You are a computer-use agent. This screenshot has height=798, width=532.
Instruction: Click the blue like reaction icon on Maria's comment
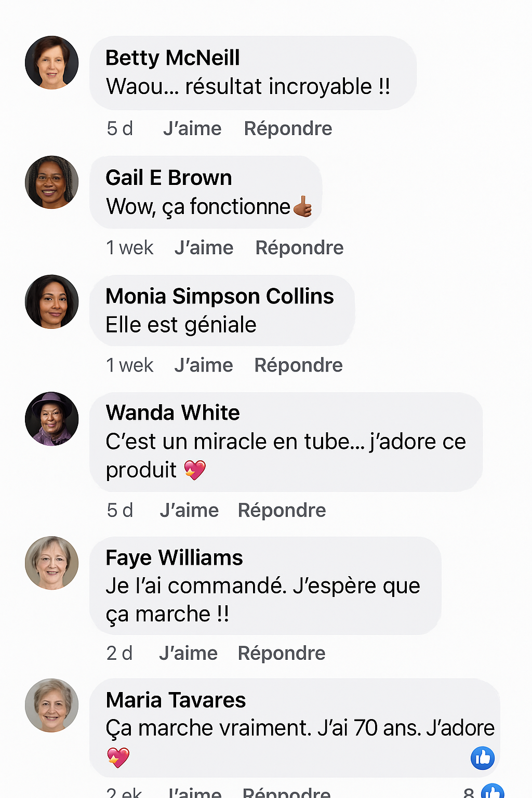[x=483, y=758]
